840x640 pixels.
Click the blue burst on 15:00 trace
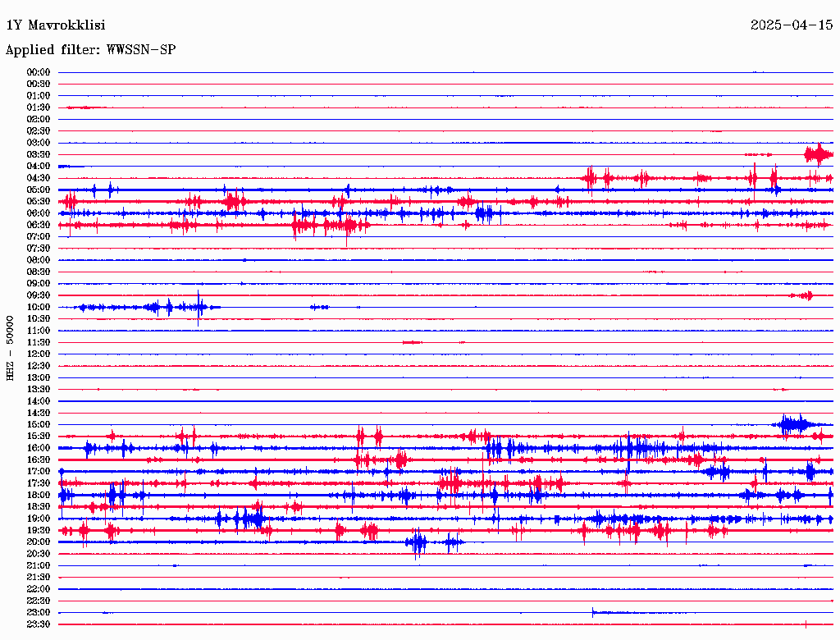[794, 425]
